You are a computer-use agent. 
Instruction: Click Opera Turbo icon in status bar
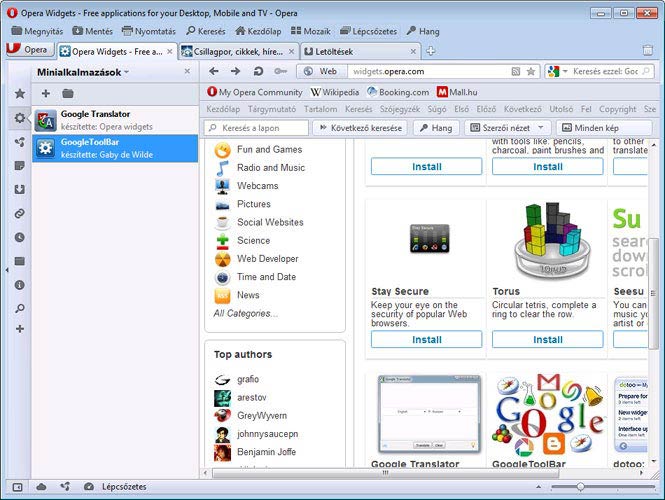[x=89, y=487]
